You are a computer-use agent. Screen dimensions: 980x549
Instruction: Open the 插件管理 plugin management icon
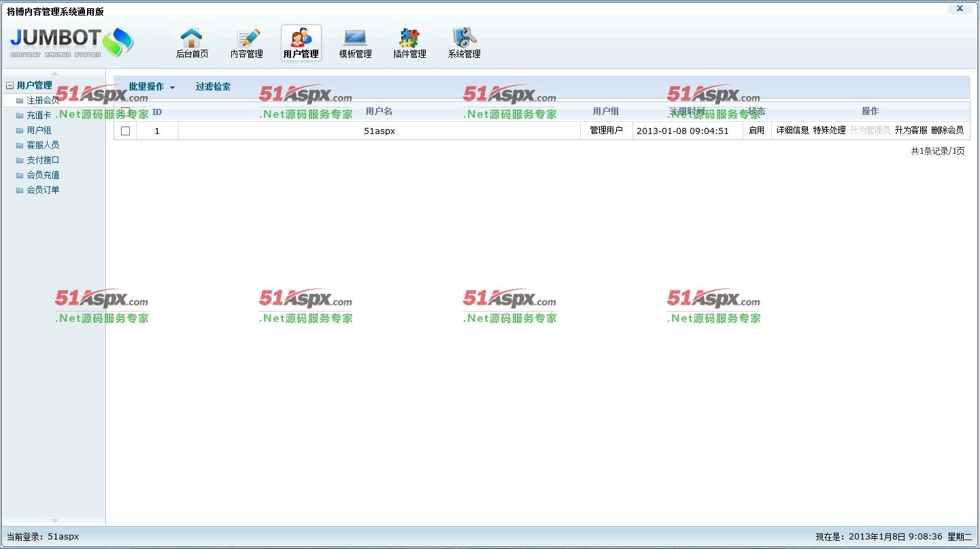pyautogui.click(x=409, y=44)
